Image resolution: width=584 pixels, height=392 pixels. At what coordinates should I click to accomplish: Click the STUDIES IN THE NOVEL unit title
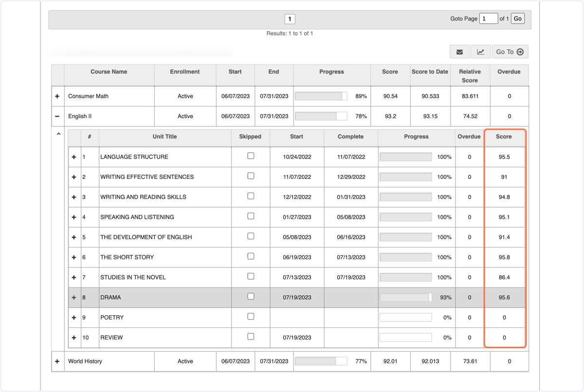[133, 277]
